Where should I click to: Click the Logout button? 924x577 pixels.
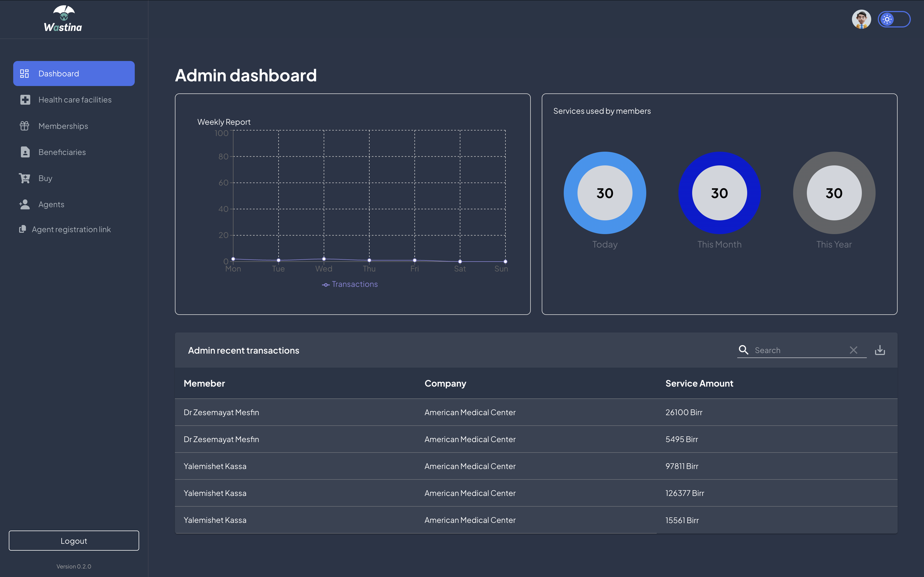pos(74,540)
